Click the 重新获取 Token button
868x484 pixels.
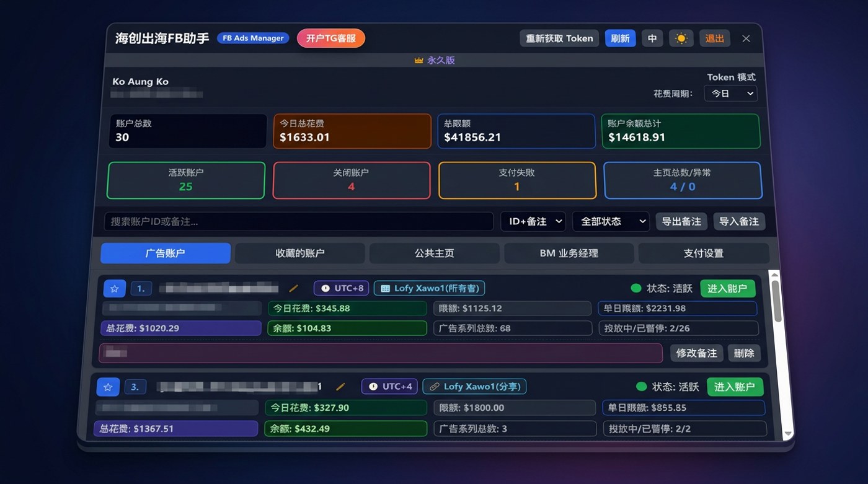click(559, 38)
